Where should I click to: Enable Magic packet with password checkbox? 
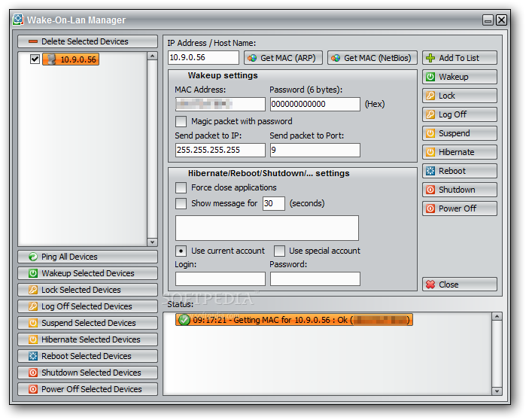pyautogui.click(x=181, y=121)
